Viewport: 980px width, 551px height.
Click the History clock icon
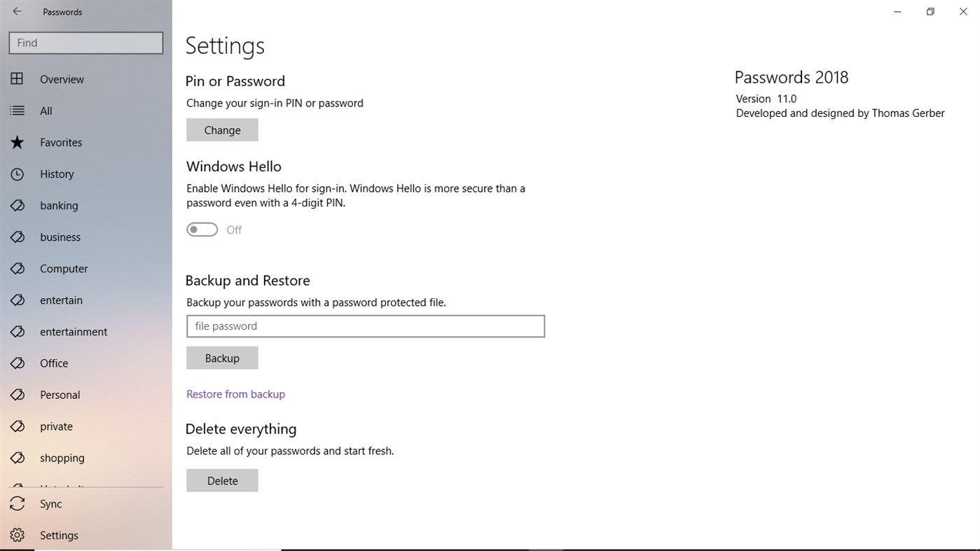pos(17,174)
